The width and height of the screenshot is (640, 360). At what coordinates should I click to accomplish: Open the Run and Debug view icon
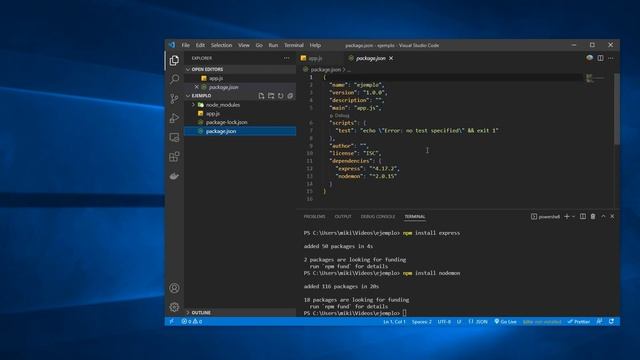click(x=174, y=118)
